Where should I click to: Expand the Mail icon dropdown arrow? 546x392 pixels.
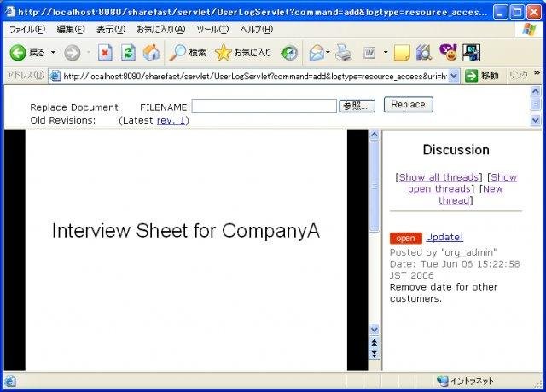[328, 53]
